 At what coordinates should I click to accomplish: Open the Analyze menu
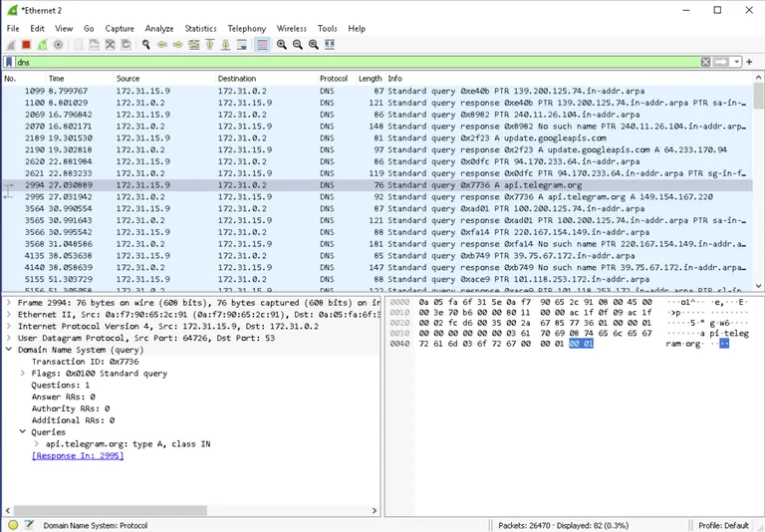[x=159, y=28]
